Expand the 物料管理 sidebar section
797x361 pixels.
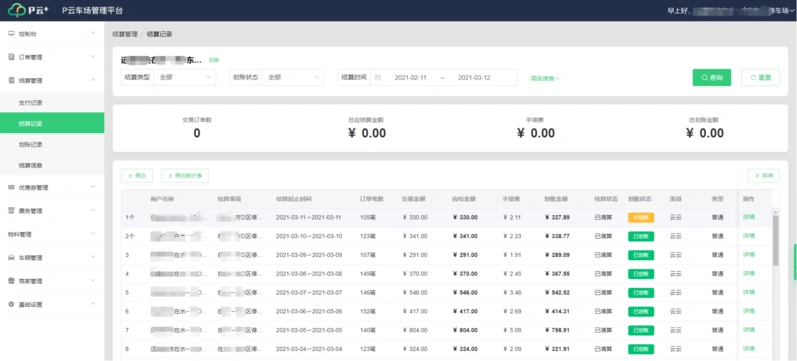[x=93, y=234]
